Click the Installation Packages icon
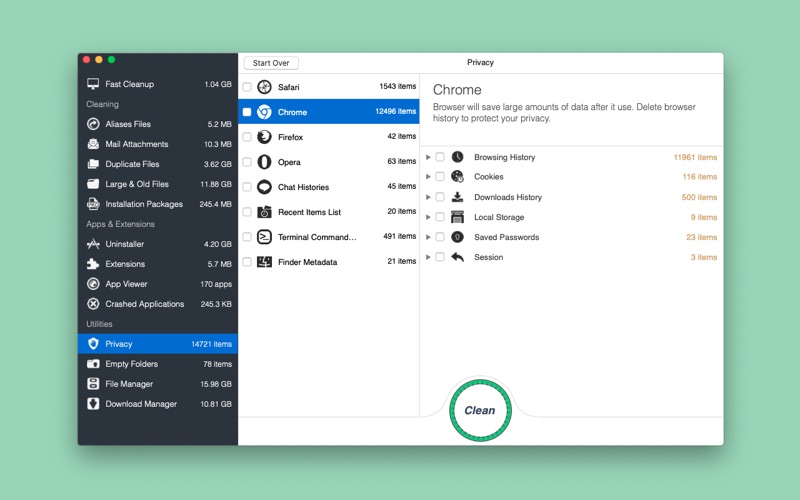800x500 pixels. click(93, 204)
